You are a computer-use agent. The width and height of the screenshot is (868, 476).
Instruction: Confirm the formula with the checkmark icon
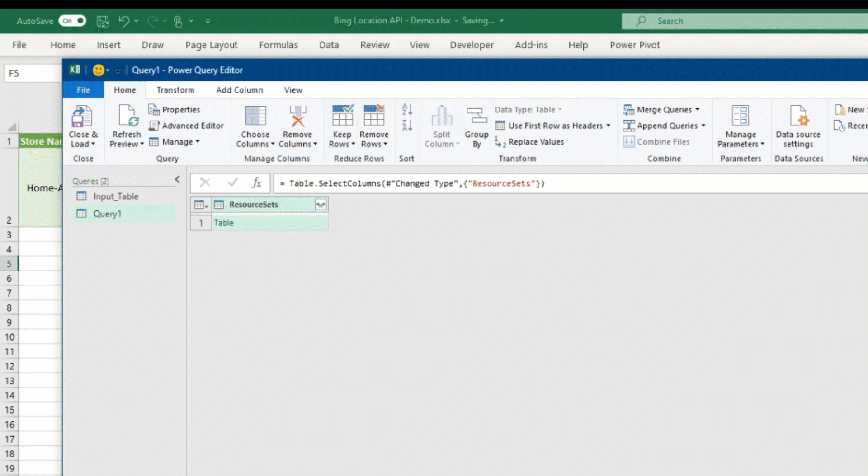click(232, 182)
